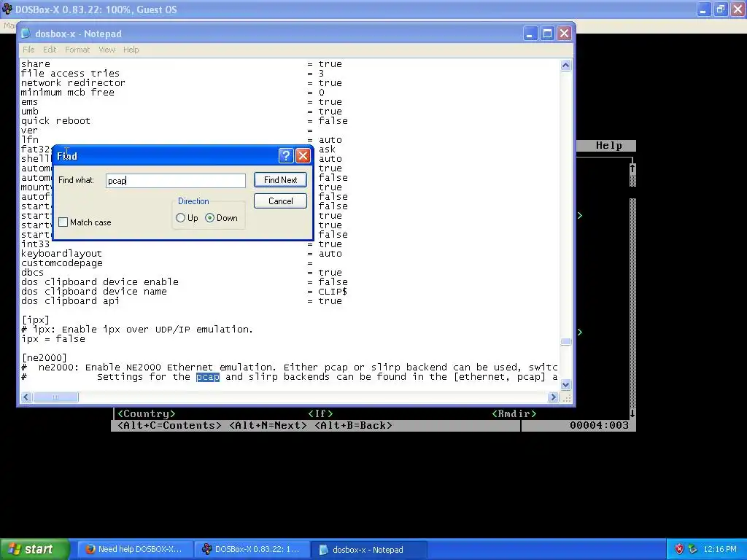
Task: Maximize the Notepad window
Action: pos(547,34)
